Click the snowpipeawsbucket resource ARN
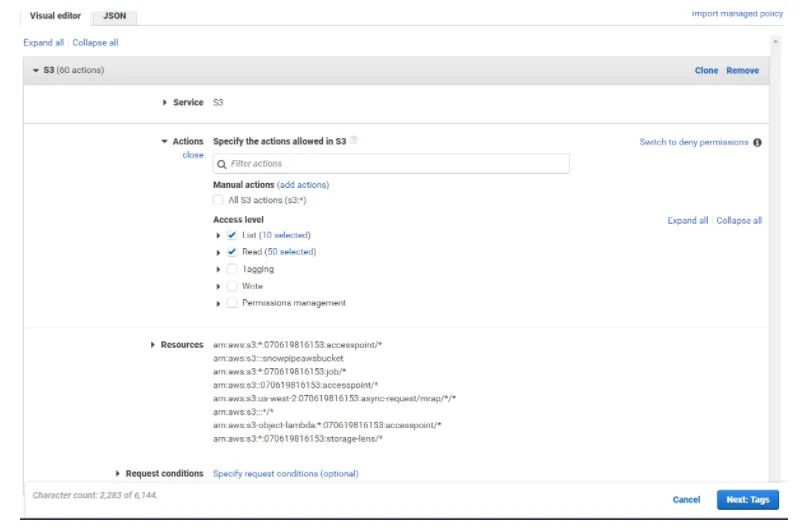The image size is (806, 532). [x=278, y=358]
